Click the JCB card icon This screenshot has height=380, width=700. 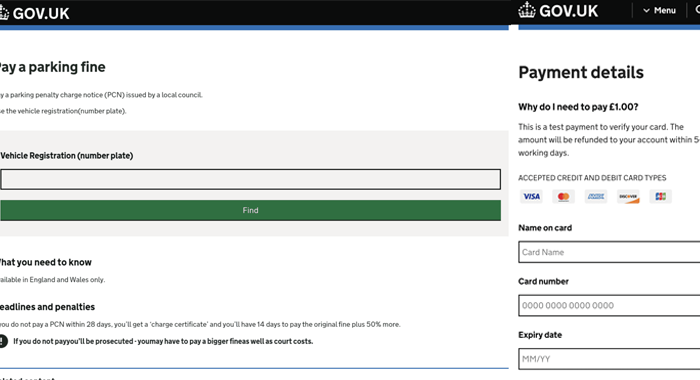(x=660, y=196)
